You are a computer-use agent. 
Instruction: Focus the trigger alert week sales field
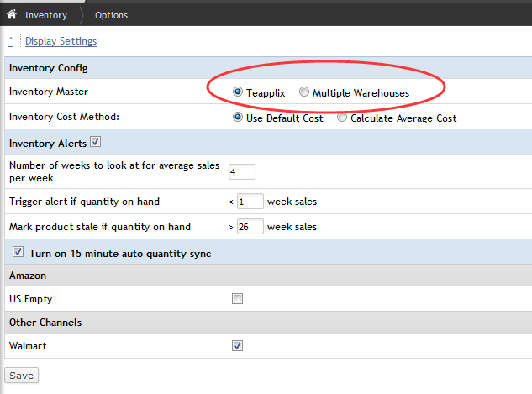coord(250,202)
